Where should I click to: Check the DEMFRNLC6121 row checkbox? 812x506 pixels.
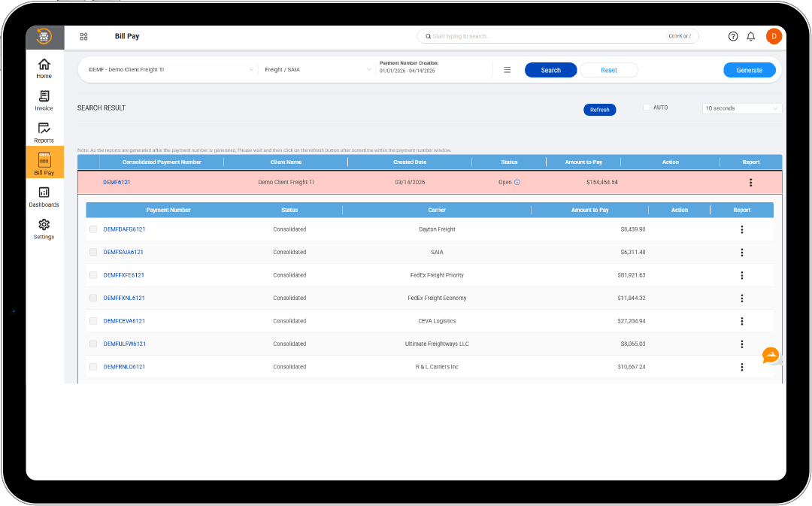click(x=93, y=367)
